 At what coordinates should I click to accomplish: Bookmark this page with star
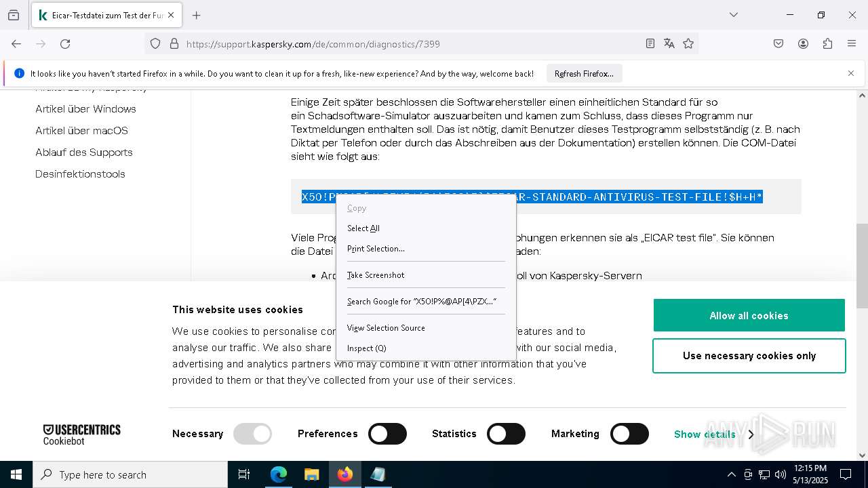coord(688,43)
